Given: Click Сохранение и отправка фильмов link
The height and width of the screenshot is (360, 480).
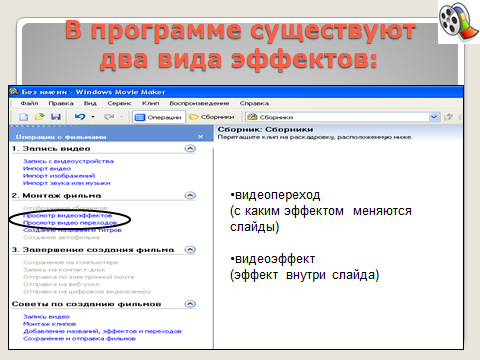Looking at the screenshot, I should 79,339.
